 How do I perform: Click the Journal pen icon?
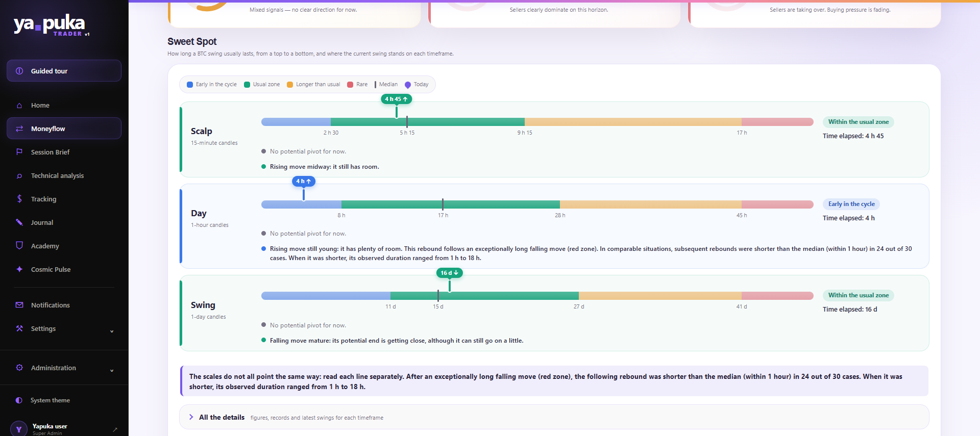[x=19, y=222]
